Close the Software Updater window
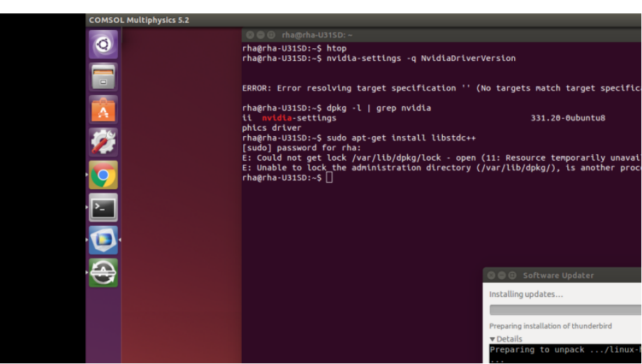Viewport: 642px width, 364px height. pyautogui.click(x=491, y=275)
